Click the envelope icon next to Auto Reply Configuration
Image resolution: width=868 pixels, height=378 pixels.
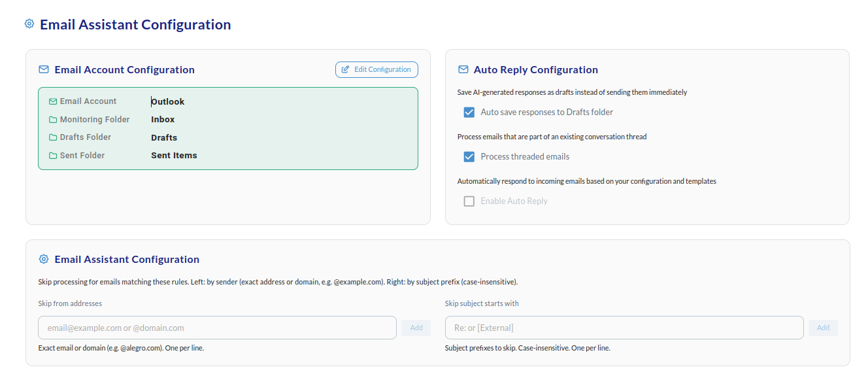(x=463, y=69)
